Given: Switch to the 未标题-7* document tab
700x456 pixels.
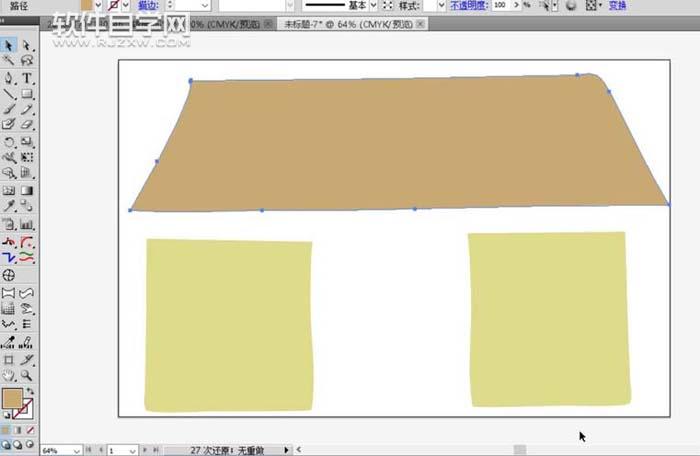Looking at the screenshot, I should click(348, 24).
